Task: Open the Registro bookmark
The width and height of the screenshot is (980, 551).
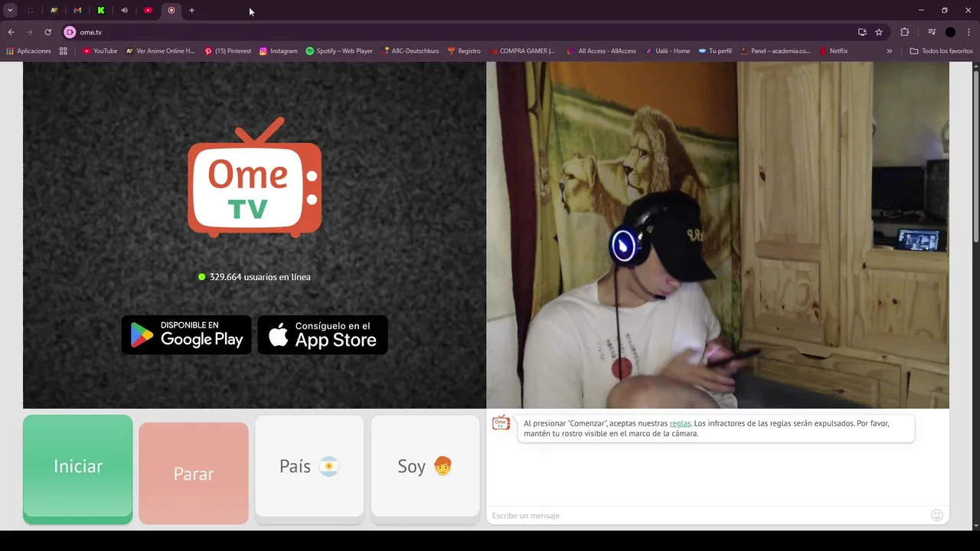Action: click(464, 51)
